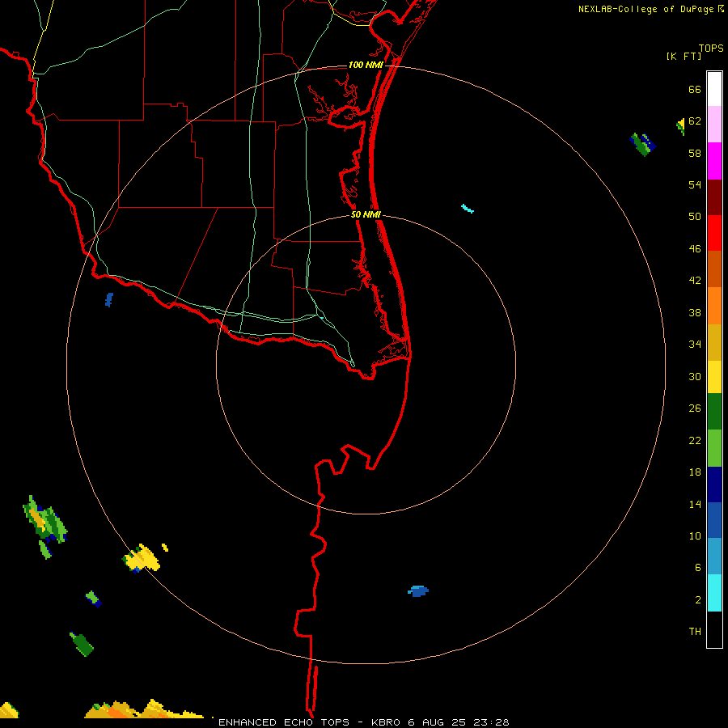Click the Enhanced Echo Tops KBRO caption
This screenshot has width=728, height=728.
[363, 722]
